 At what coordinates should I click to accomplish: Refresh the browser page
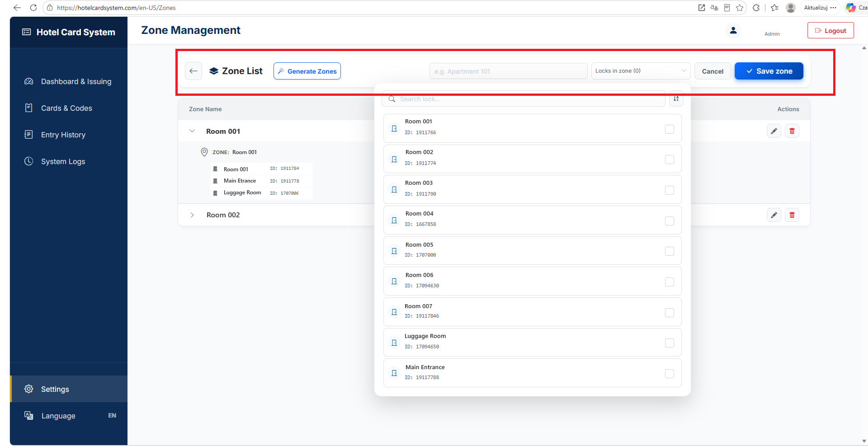point(33,8)
